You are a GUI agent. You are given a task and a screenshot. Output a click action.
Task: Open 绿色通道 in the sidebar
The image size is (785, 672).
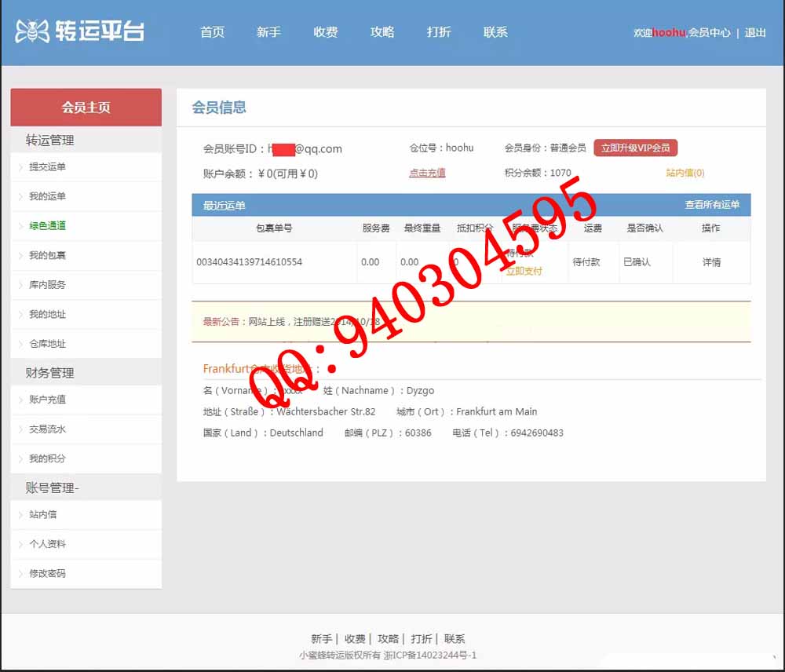click(x=47, y=226)
